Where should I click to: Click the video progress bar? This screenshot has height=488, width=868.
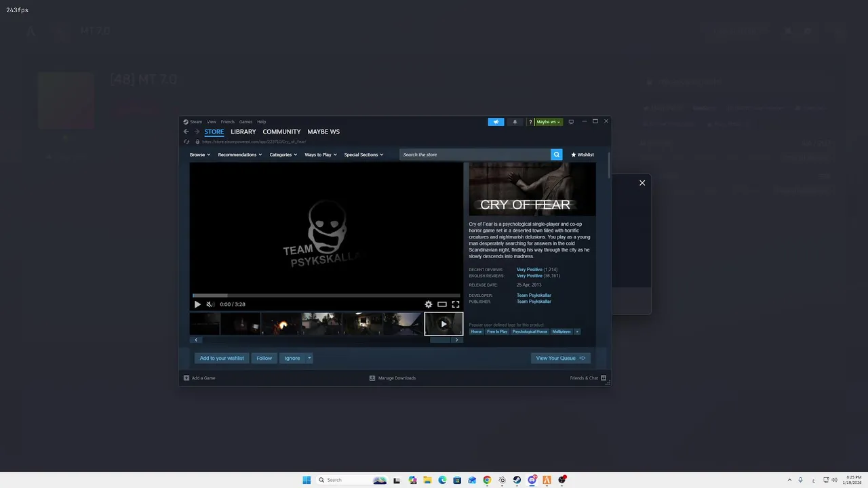coord(326,296)
